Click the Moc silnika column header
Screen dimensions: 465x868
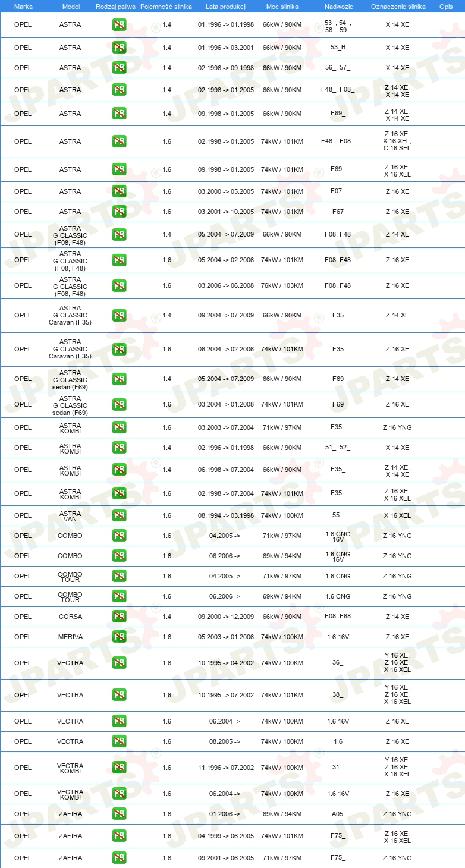pos(282,6)
